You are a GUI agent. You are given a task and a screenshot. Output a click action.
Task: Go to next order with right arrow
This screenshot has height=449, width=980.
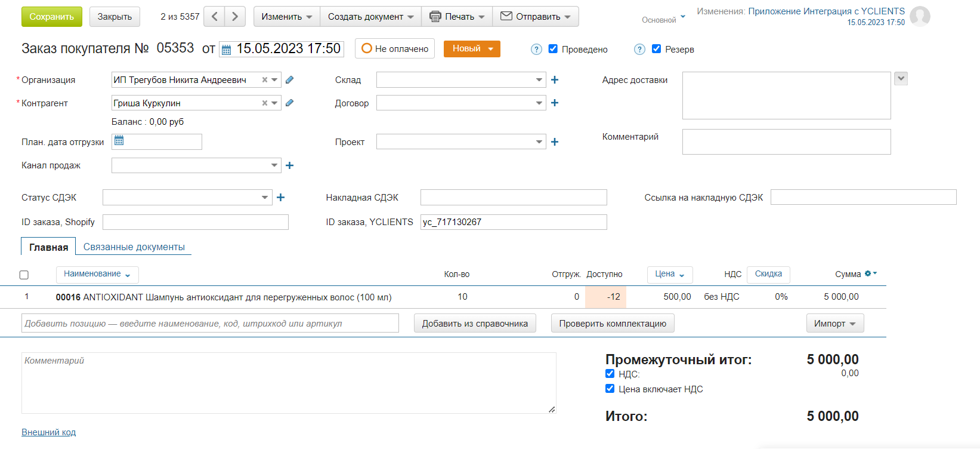[x=235, y=17]
